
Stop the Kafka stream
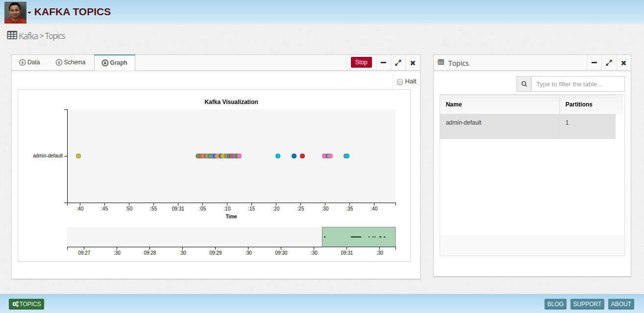point(361,62)
